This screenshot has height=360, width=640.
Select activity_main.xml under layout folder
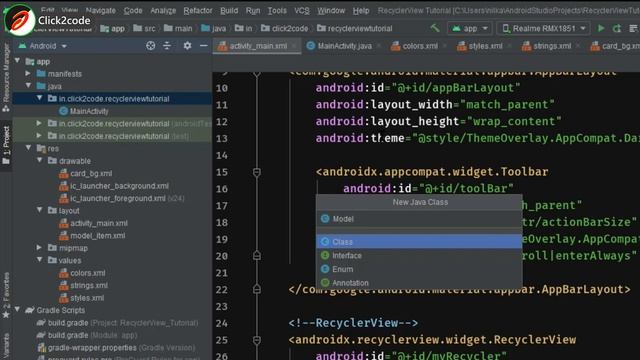pyautogui.click(x=93, y=223)
